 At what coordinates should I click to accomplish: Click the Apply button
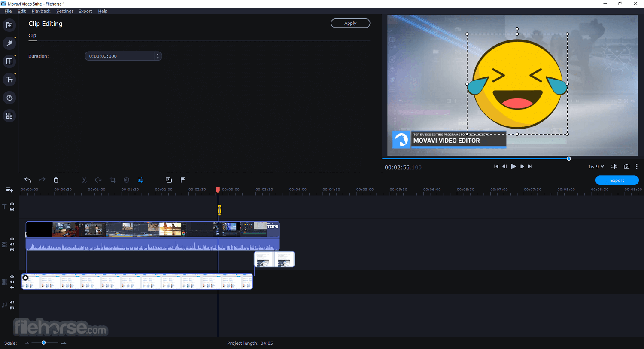[x=350, y=23]
